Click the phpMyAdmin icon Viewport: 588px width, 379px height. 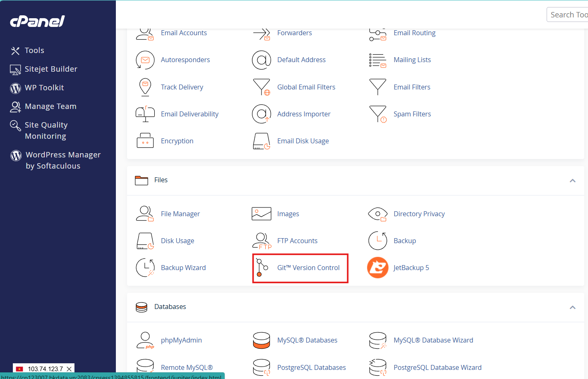pos(145,340)
